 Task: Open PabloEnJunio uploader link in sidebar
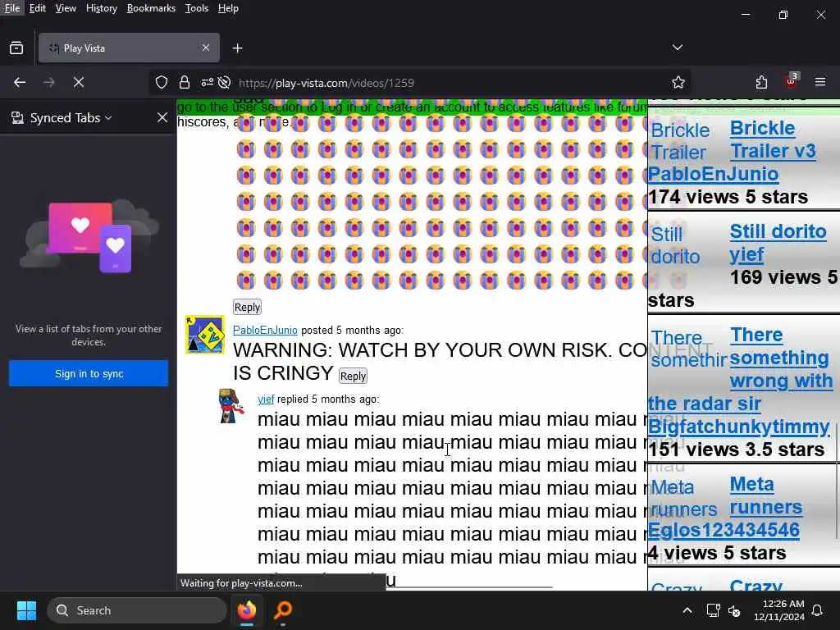(x=713, y=174)
